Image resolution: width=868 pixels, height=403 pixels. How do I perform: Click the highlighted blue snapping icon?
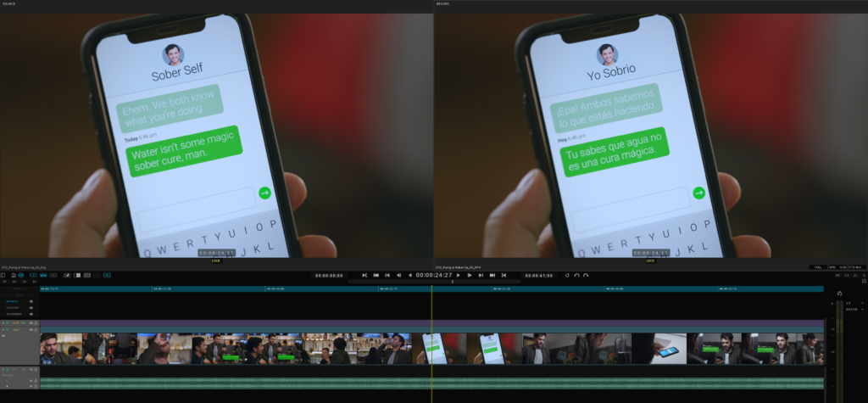click(43, 276)
